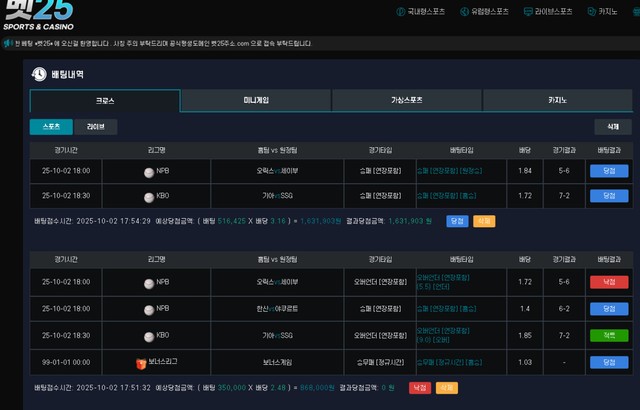Select the 카지노 betting history tab
This screenshot has height=410, width=640.
point(557,101)
